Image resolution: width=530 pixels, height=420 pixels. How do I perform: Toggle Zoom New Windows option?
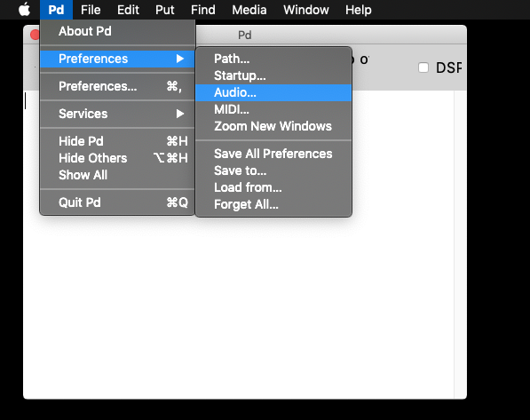273,126
